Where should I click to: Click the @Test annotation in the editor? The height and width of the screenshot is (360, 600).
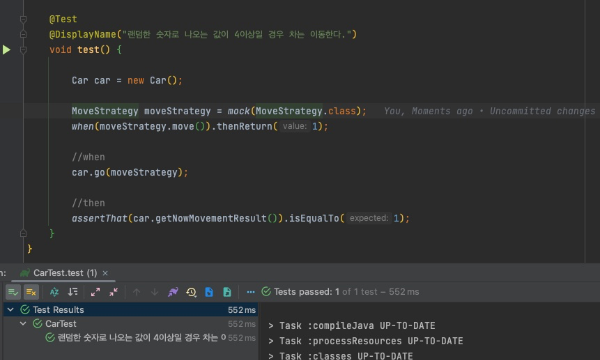pyautogui.click(x=63, y=19)
